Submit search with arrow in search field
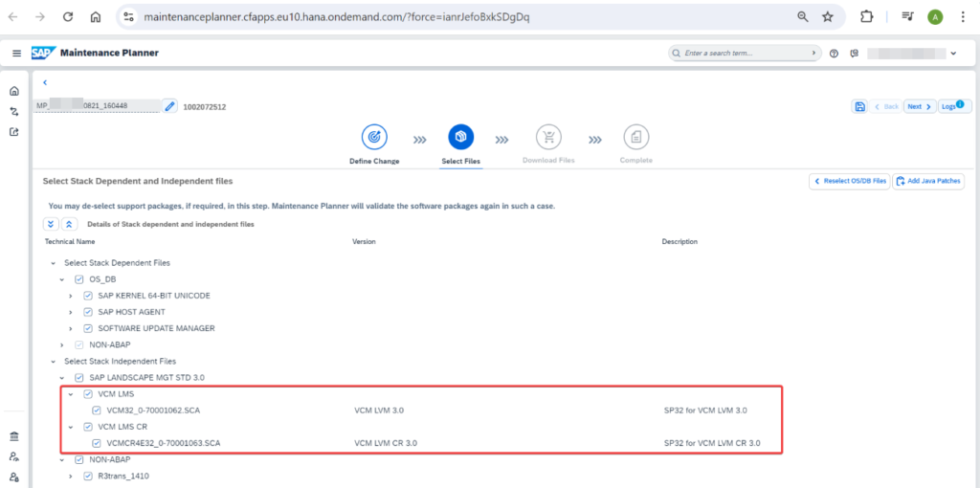980x488 pixels. coord(813,54)
